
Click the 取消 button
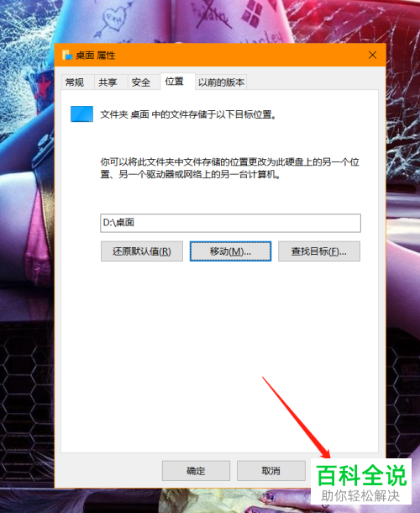[x=271, y=471]
